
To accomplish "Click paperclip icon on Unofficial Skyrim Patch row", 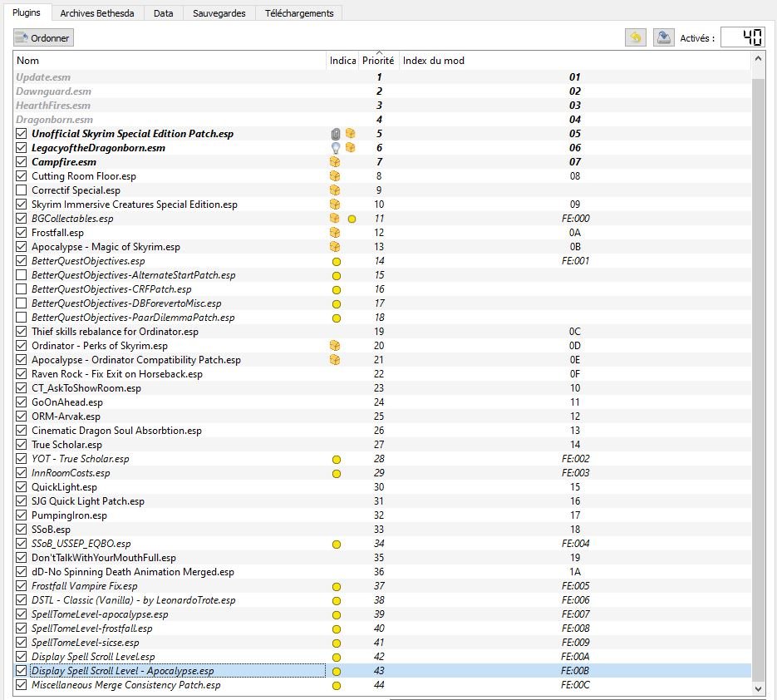I will pos(336,134).
